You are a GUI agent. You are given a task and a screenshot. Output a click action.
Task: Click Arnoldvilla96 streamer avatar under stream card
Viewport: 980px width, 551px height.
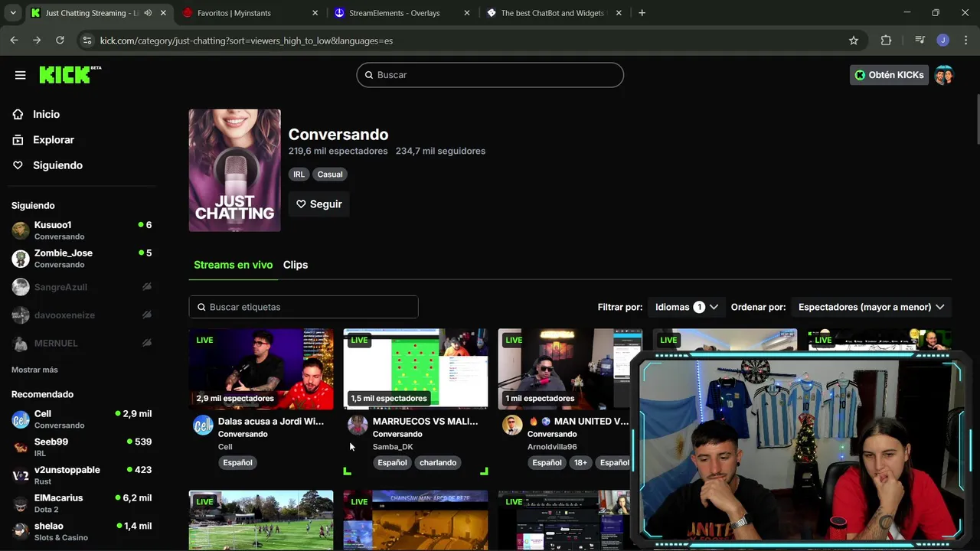512,425
